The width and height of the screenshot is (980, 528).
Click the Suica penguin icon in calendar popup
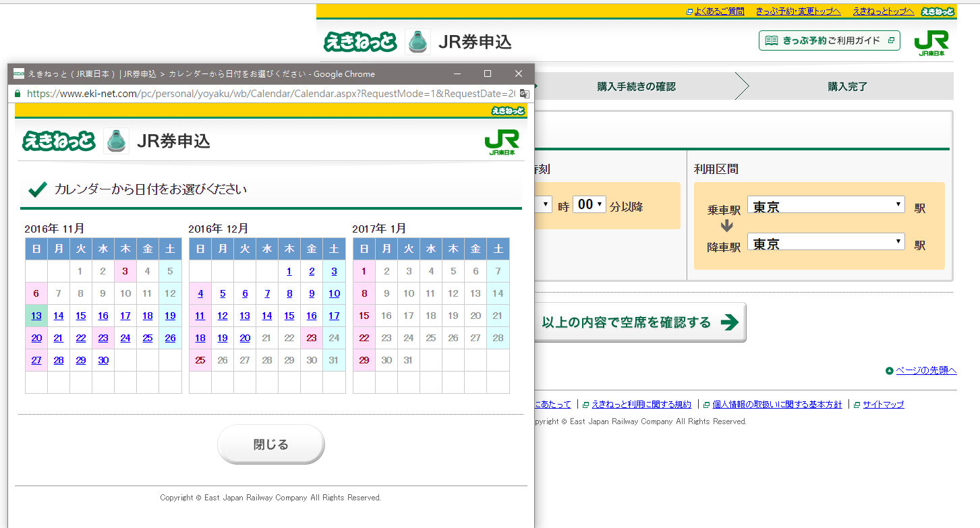tap(116, 141)
